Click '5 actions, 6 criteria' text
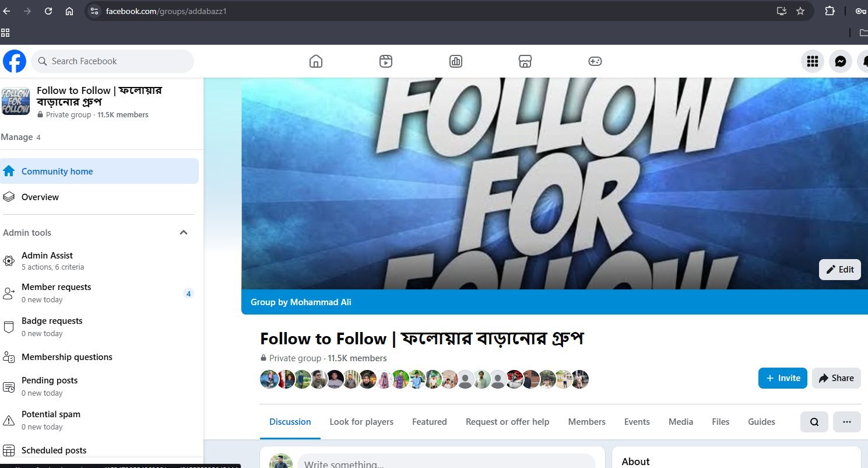868x468 pixels. tap(53, 267)
